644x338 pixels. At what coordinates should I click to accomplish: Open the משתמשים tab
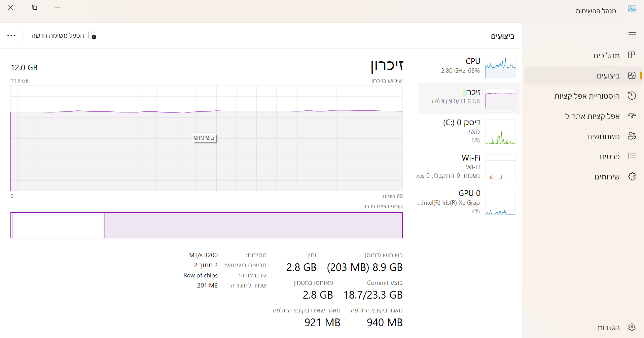(x=583, y=136)
